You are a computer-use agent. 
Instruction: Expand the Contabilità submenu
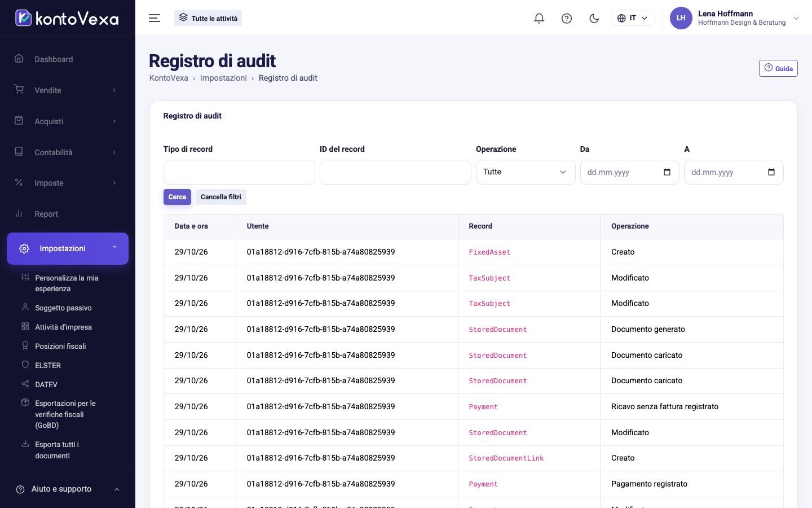(114, 152)
